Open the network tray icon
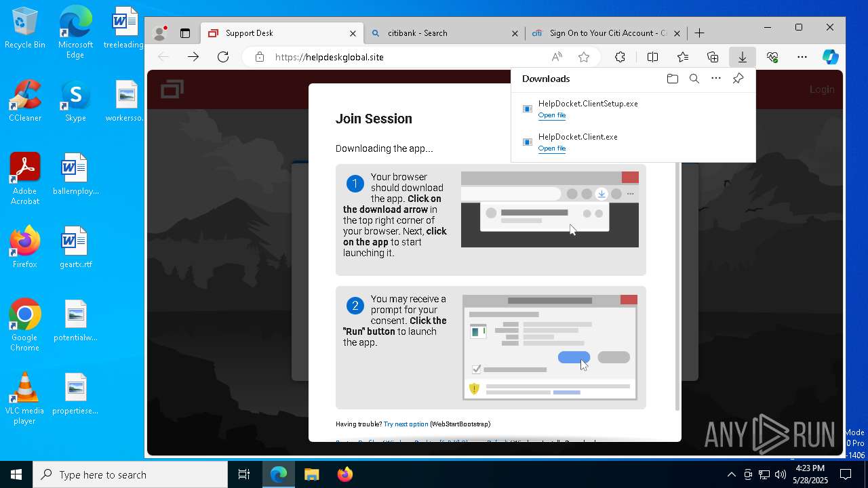Viewport: 868px width, 488px height. pos(764,474)
